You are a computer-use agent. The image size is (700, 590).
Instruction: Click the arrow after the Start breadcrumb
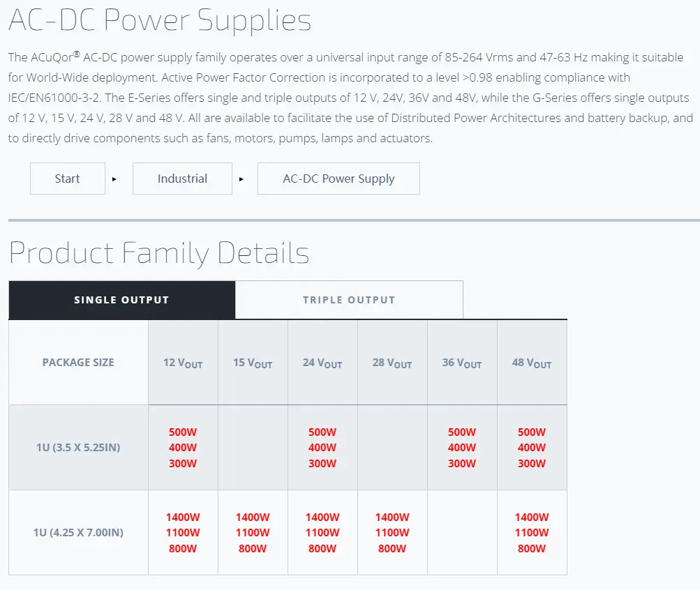(x=114, y=179)
